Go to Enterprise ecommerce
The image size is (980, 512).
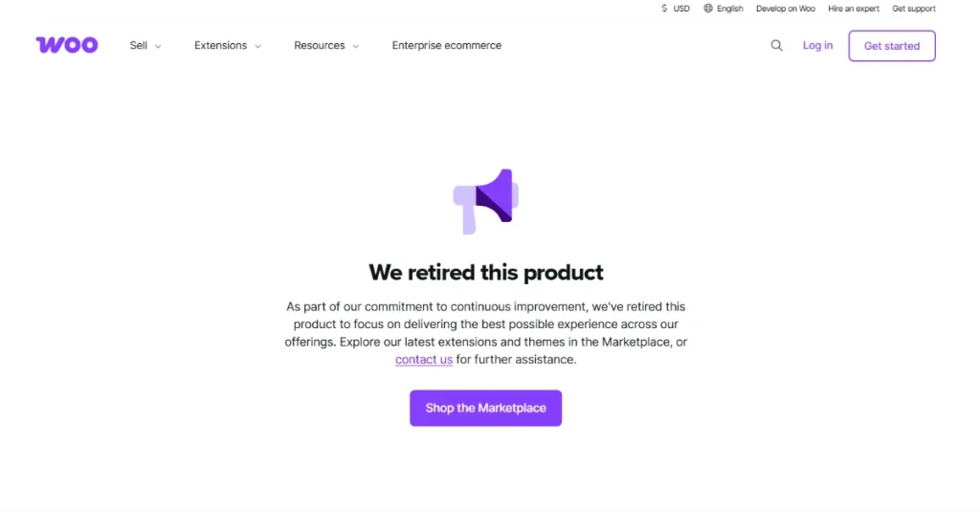446,45
